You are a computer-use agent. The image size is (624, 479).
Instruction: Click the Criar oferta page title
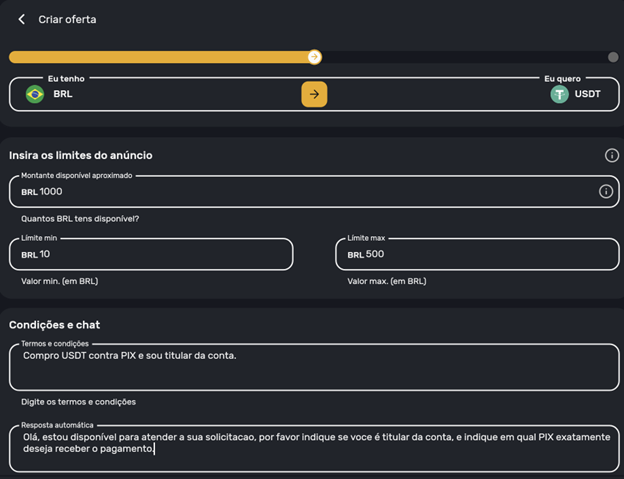[67, 19]
